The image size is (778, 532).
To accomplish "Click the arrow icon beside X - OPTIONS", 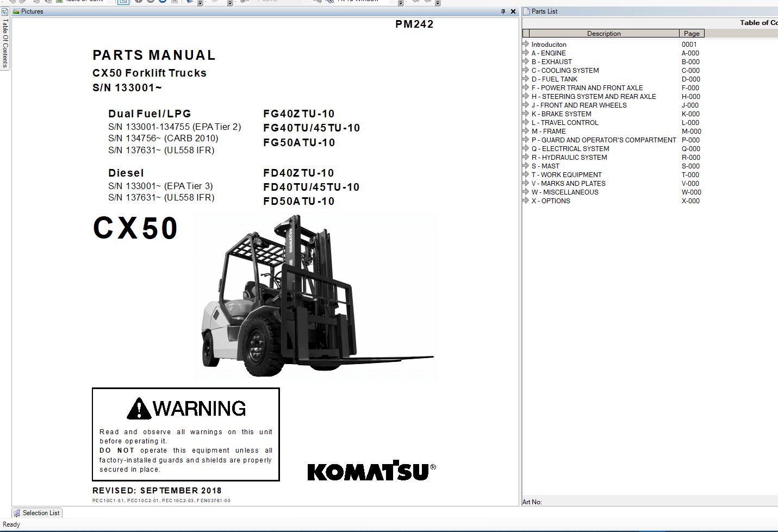I will [526, 201].
